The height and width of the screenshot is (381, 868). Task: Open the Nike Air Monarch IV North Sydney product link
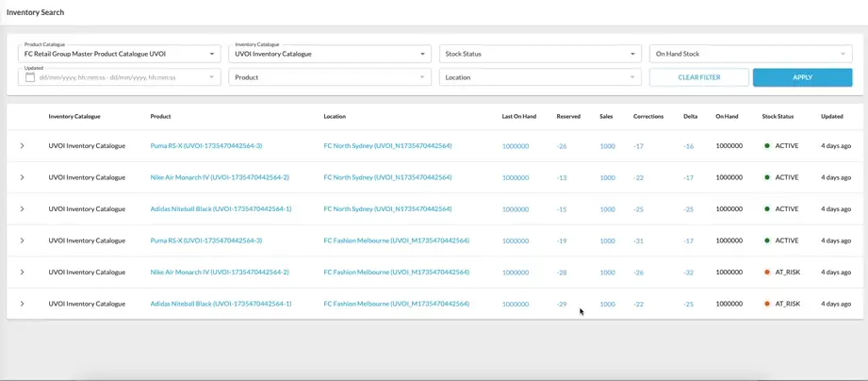pyautogui.click(x=220, y=177)
